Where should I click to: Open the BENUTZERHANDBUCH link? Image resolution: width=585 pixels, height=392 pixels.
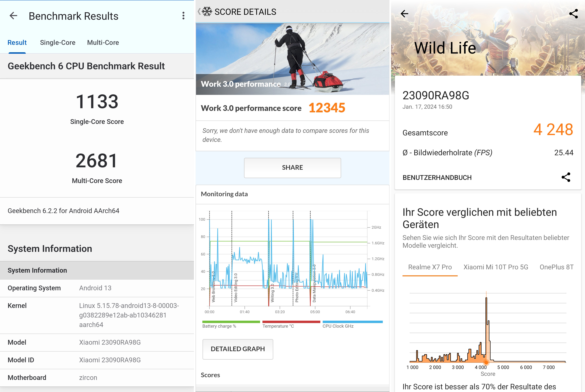437,177
